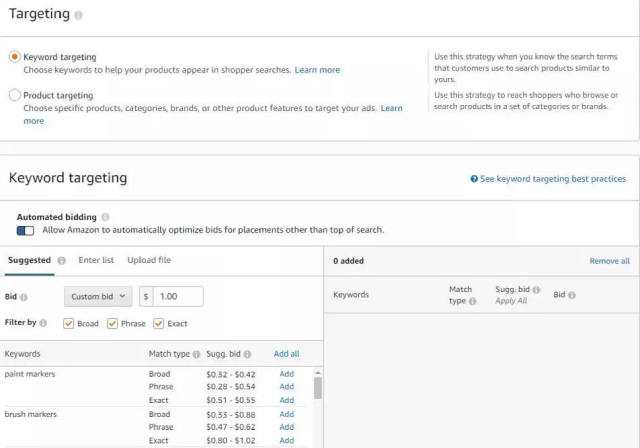
Task: Click the bid amount input field
Action: pos(177,296)
